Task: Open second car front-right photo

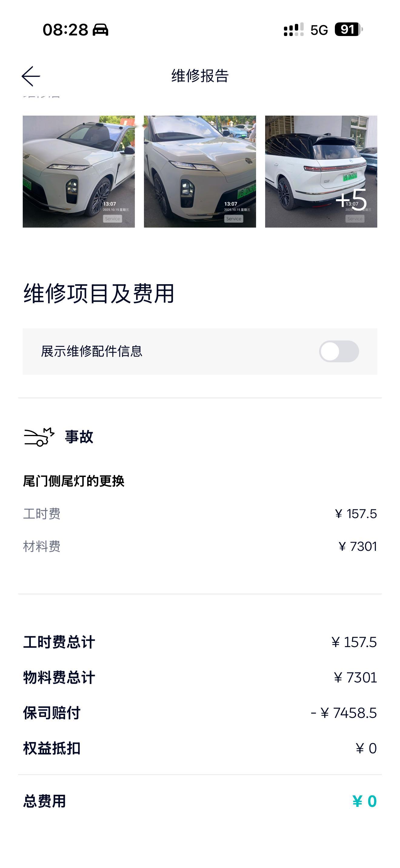Action: [x=200, y=172]
